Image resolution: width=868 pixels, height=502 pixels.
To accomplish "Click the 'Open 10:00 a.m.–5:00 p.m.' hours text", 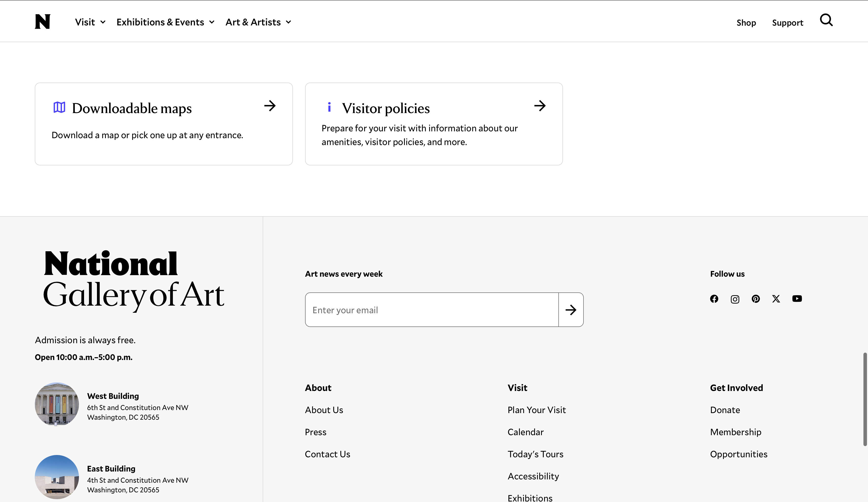I will [x=84, y=357].
